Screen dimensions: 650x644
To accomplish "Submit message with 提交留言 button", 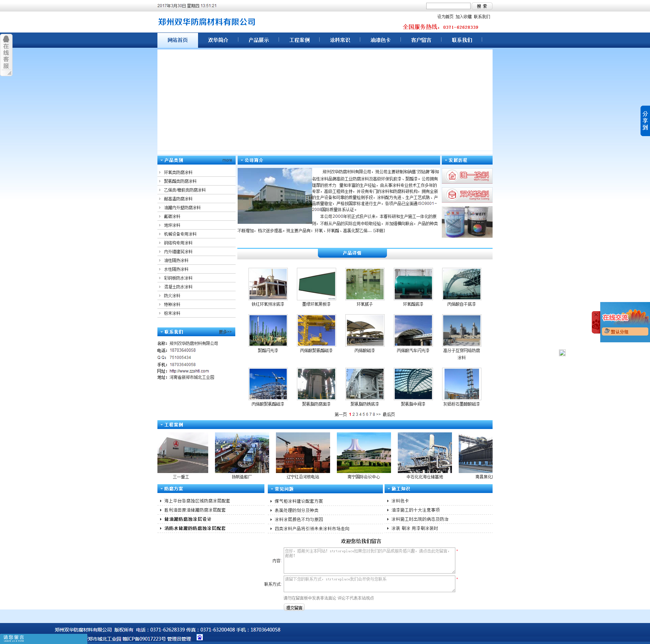I will coord(294,607).
